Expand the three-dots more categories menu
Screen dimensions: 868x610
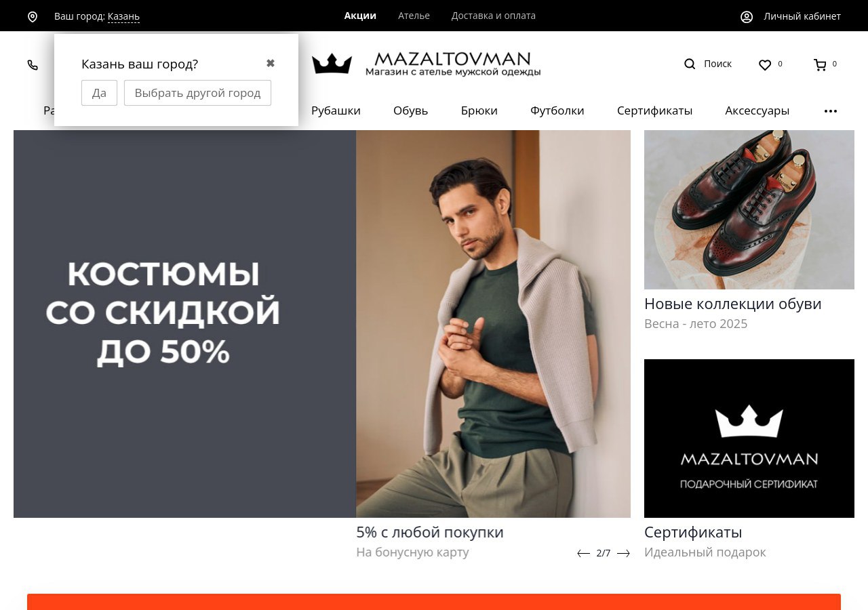[x=831, y=111]
